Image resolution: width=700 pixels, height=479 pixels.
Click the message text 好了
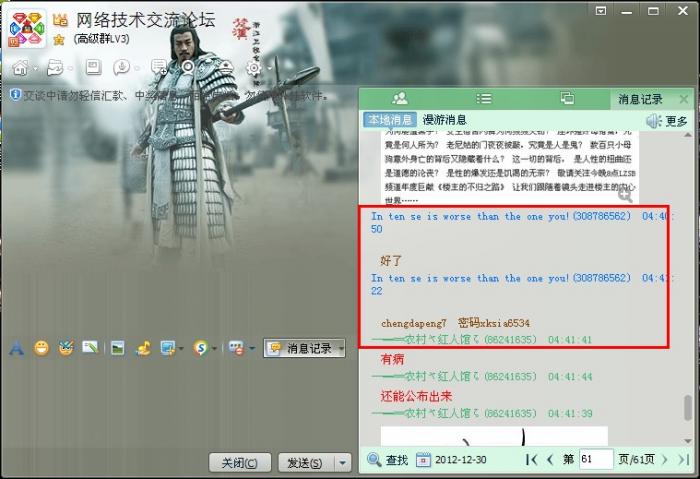click(x=391, y=261)
